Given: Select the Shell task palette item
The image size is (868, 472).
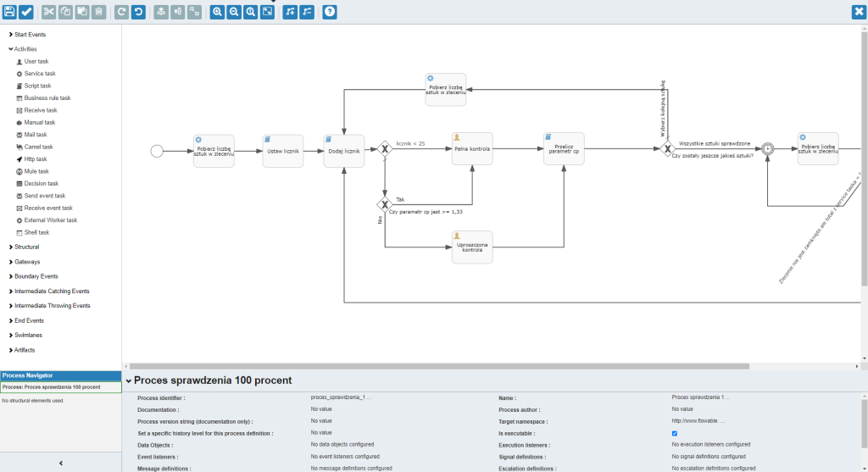Looking at the screenshot, I should 33,232.
